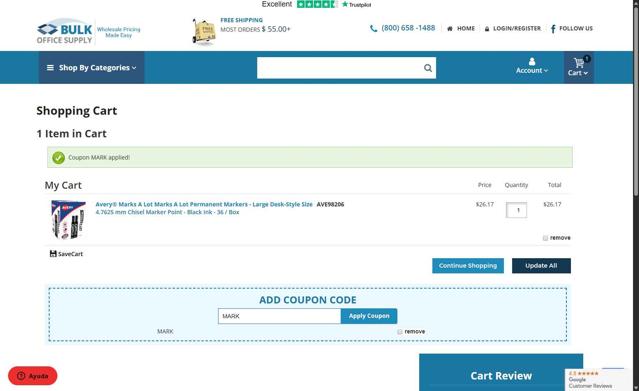
Task: Open the LOGIN/REGISTER link
Action: click(517, 29)
